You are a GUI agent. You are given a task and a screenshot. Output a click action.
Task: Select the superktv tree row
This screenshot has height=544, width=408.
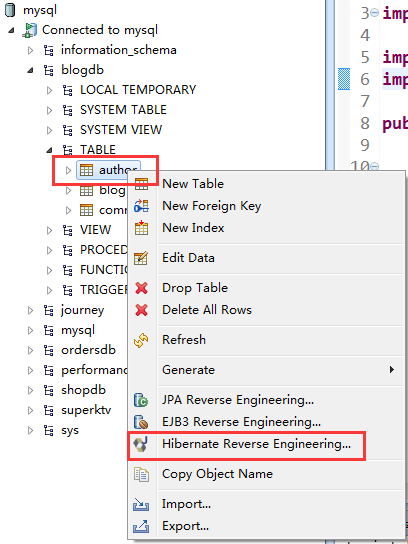click(86, 410)
